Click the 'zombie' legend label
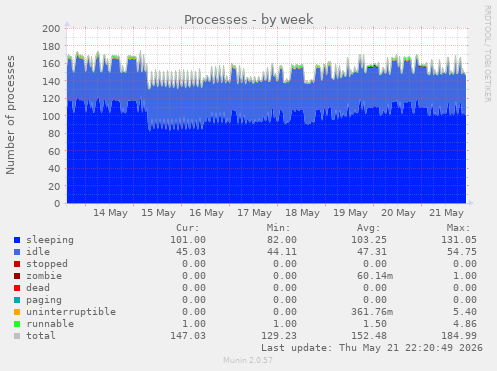 click(x=44, y=276)
